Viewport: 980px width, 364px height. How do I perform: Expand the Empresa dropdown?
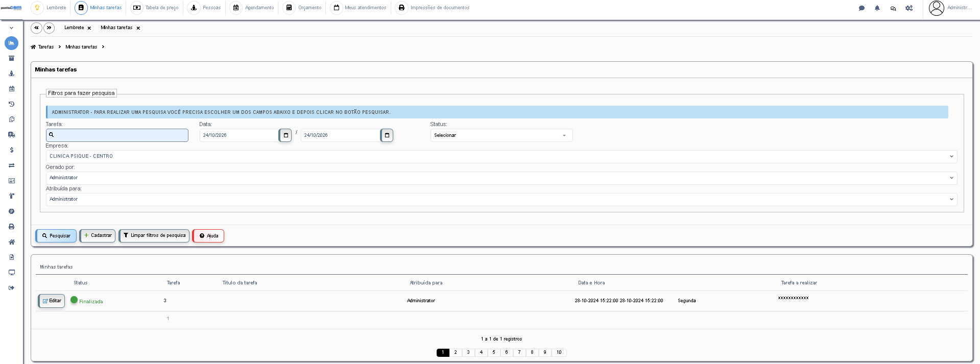pos(501,157)
